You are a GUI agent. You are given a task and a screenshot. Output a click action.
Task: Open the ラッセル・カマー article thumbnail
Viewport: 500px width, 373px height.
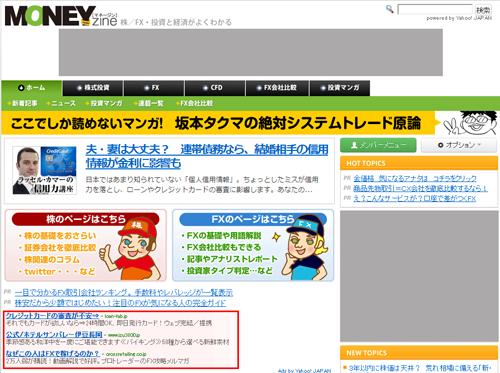pos(44,170)
